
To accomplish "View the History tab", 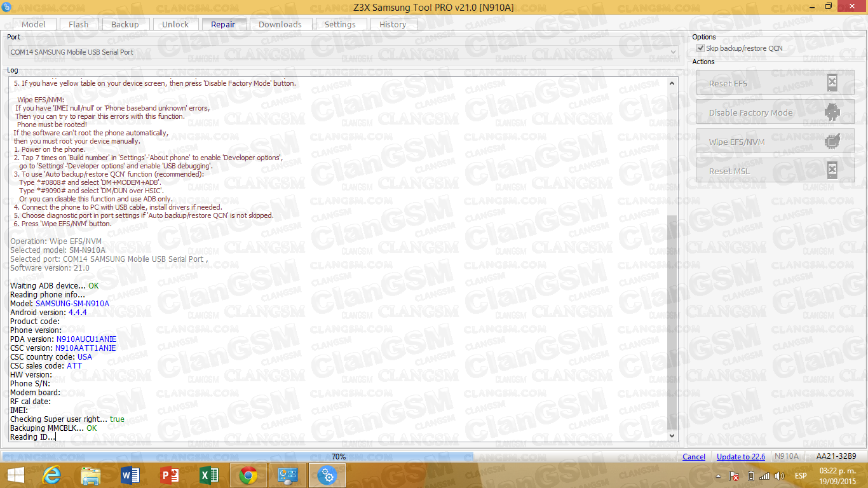I will coord(393,24).
